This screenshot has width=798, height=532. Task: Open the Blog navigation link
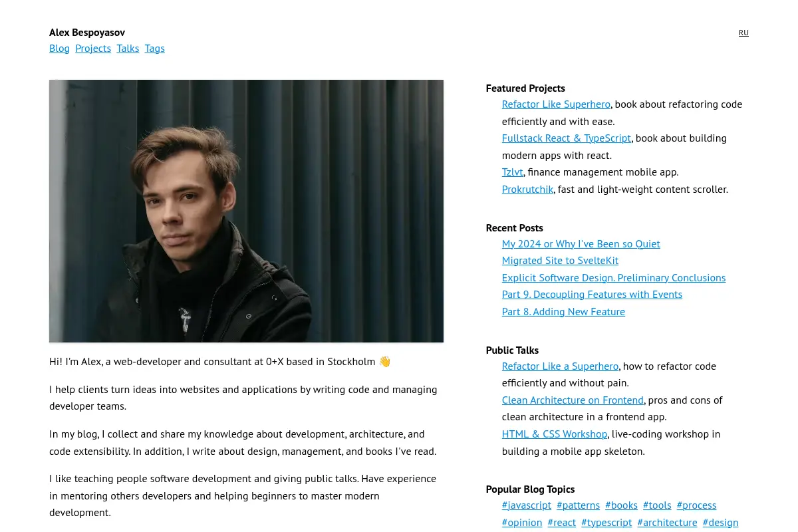click(x=59, y=49)
